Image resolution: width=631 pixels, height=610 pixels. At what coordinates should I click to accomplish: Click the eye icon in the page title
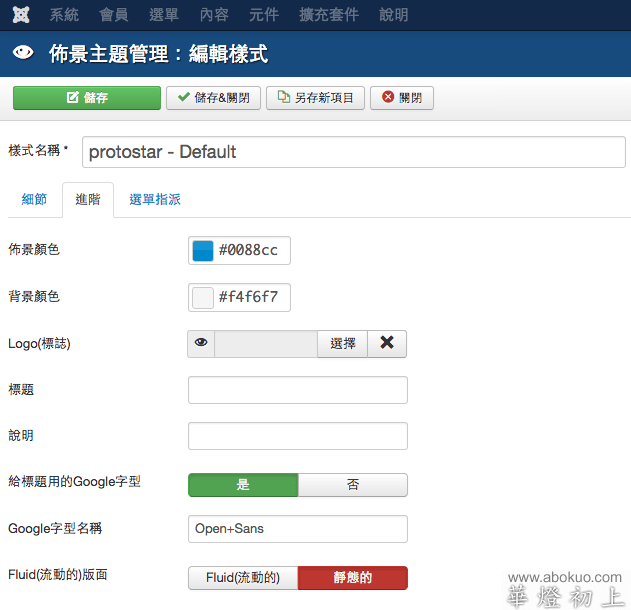coord(23,54)
